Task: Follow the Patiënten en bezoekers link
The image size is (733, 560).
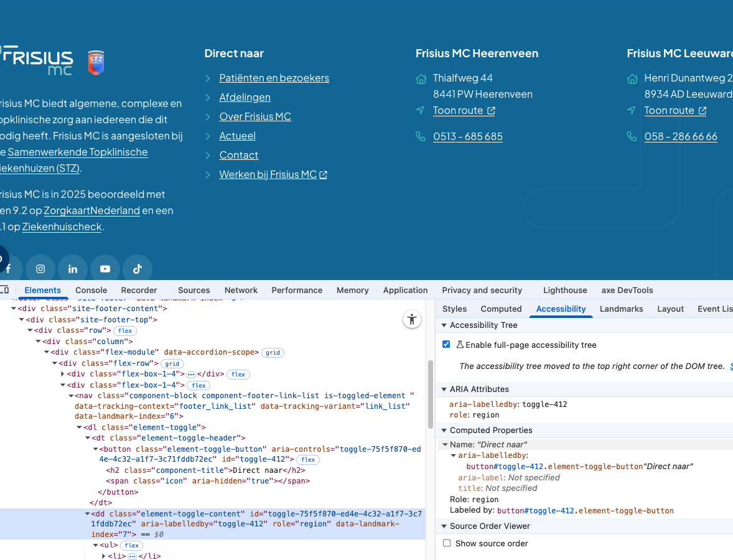Action: (x=274, y=78)
